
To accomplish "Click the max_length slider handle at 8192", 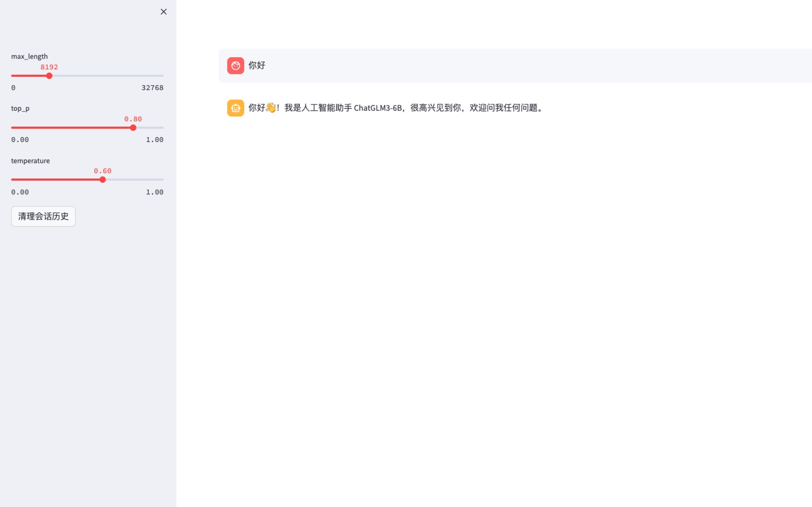I will coord(49,76).
